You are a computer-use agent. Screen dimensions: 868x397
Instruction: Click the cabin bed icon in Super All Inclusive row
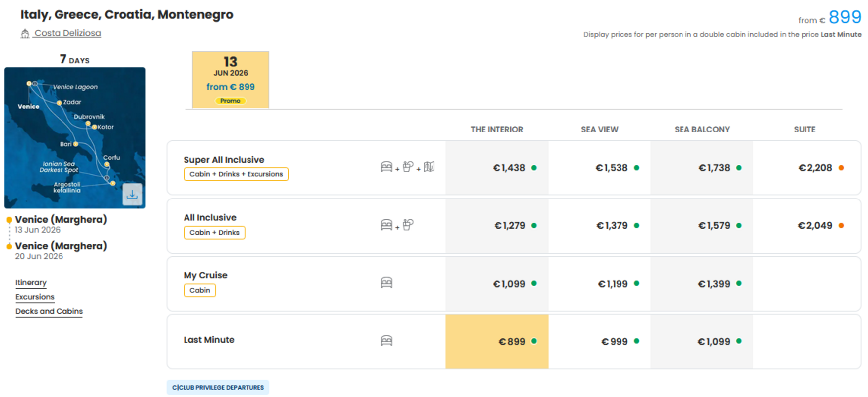[x=386, y=167]
